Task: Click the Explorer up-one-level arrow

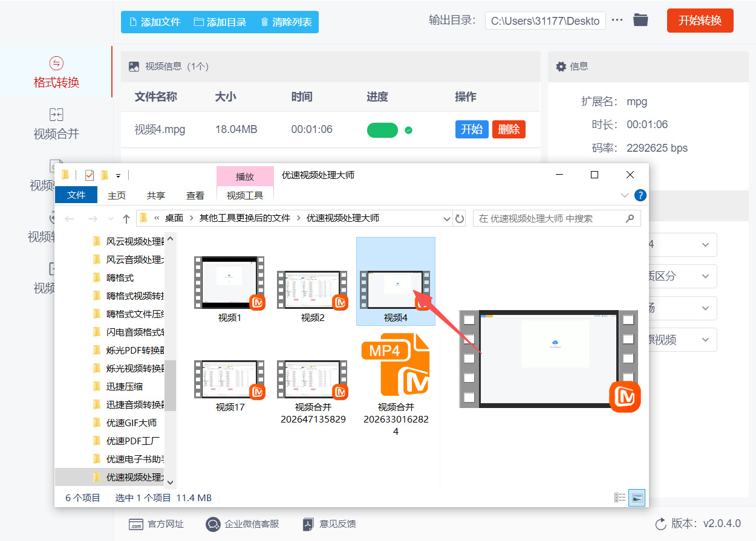Action: (126, 218)
